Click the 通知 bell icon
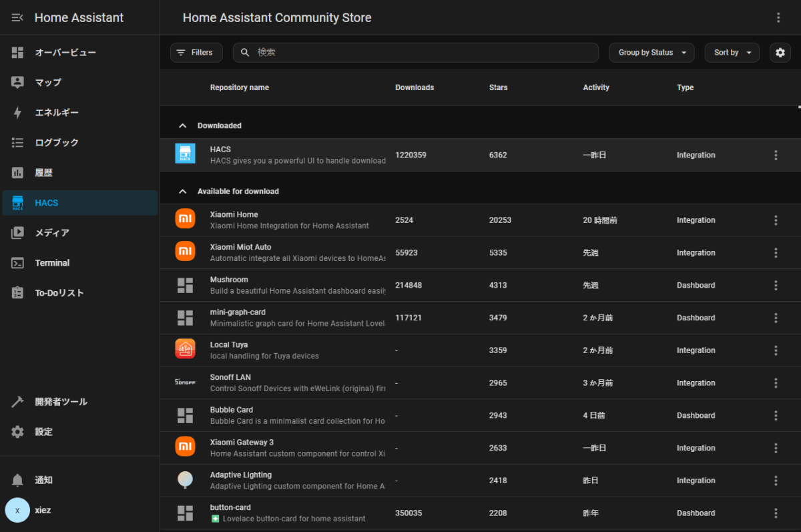Screen dimensions: 801x532 18,480
